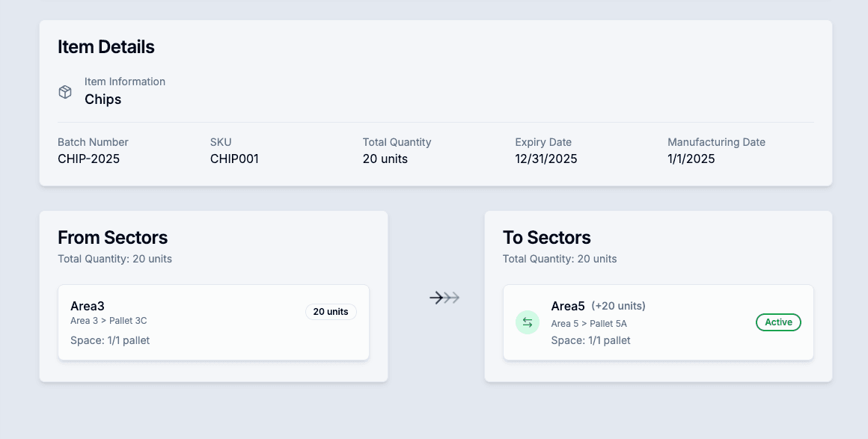Click the Expiry Date 12/31/2025 field
This screenshot has height=439, width=868.
(x=545, y=159)
